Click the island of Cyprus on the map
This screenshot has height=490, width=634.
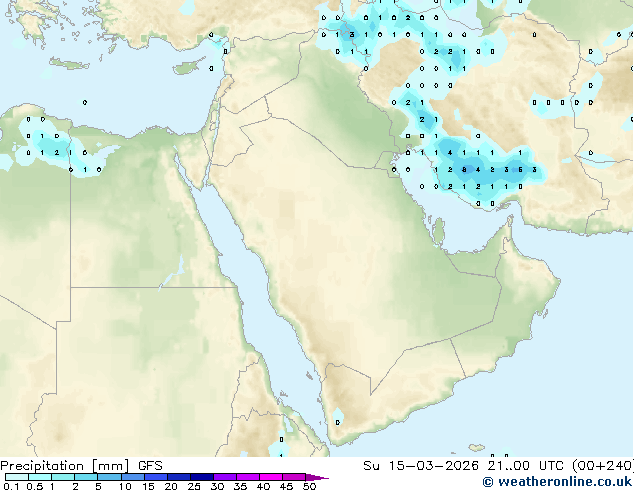point(189,66)
